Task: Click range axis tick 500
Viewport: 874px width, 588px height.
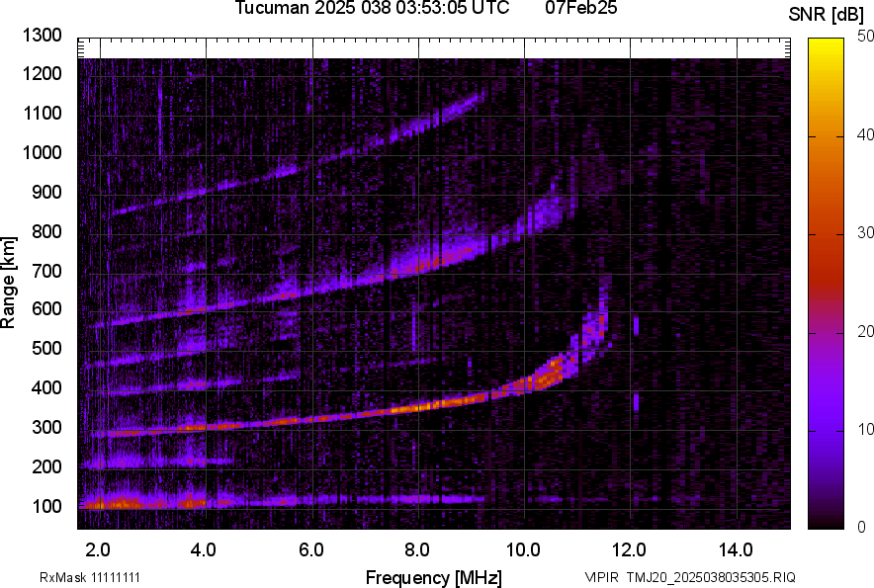Action: coord(46,348)
